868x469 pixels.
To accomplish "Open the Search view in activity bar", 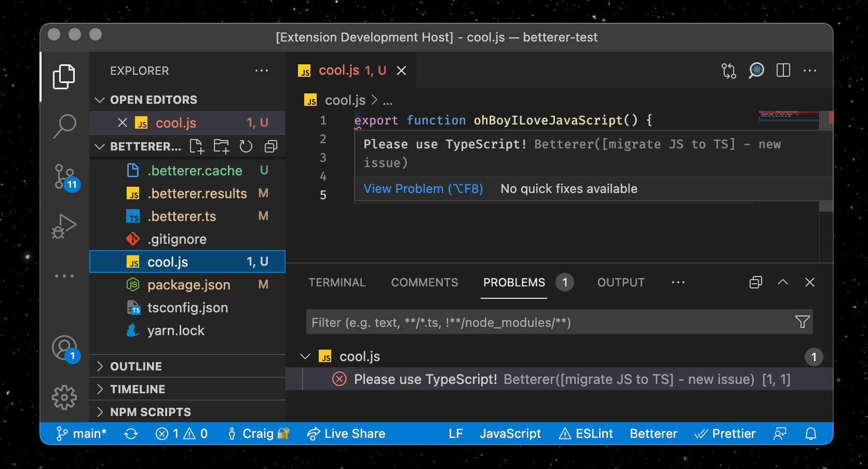I will [64, 126].
